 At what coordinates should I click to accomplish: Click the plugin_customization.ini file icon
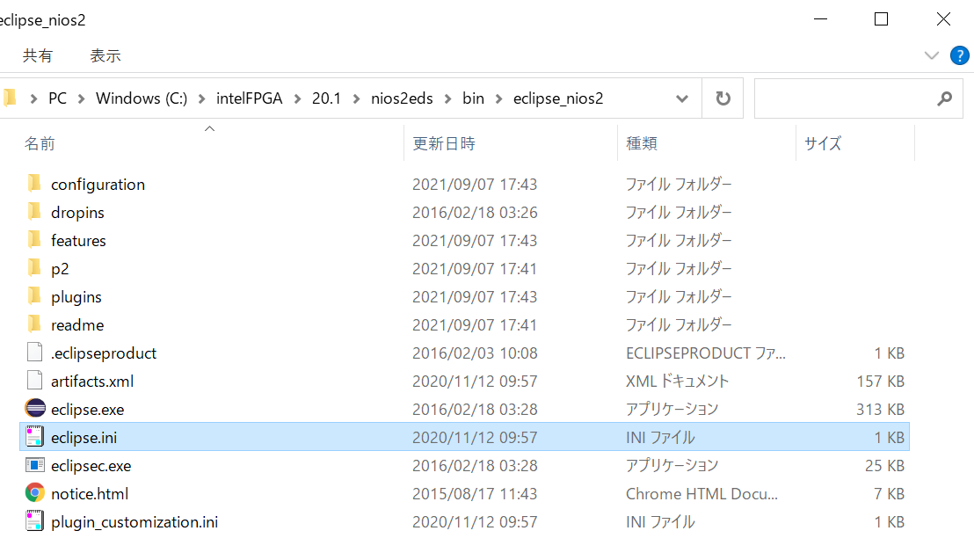click(x=35, y=521)
